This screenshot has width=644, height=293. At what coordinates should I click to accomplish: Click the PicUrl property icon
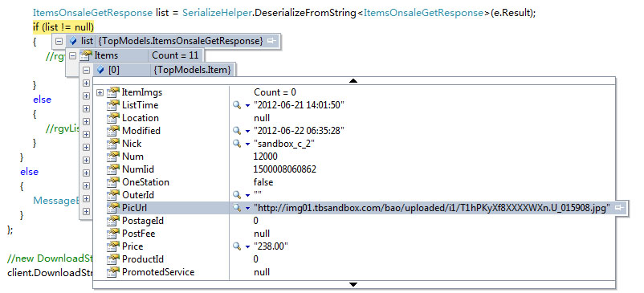[x=112, y=208]
